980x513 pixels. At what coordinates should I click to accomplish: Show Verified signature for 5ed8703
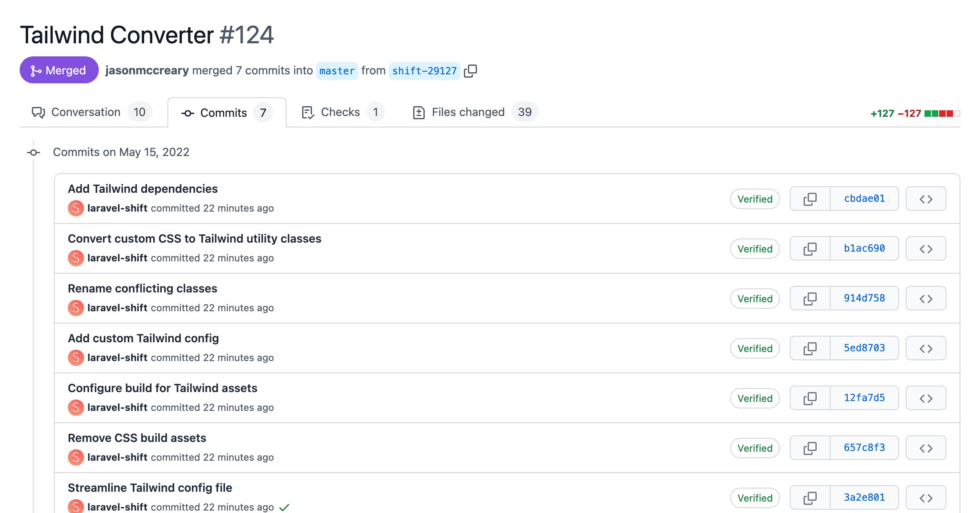click(755, 348)
